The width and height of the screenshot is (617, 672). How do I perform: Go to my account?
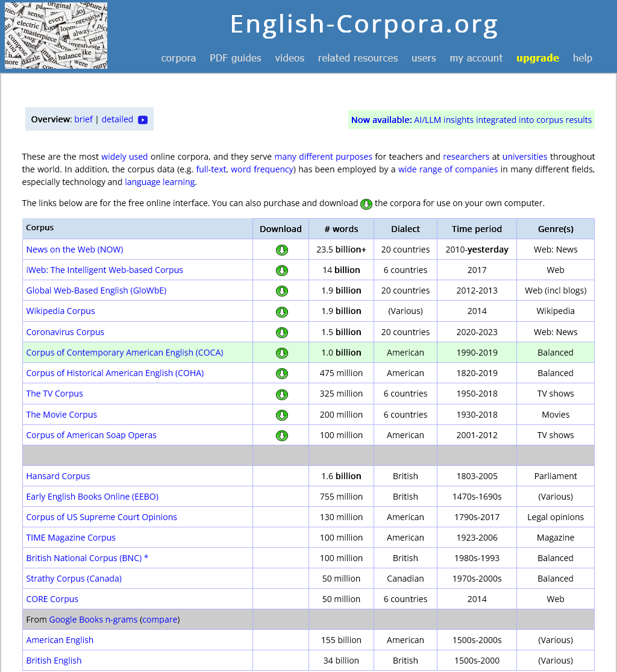(475, 58)
